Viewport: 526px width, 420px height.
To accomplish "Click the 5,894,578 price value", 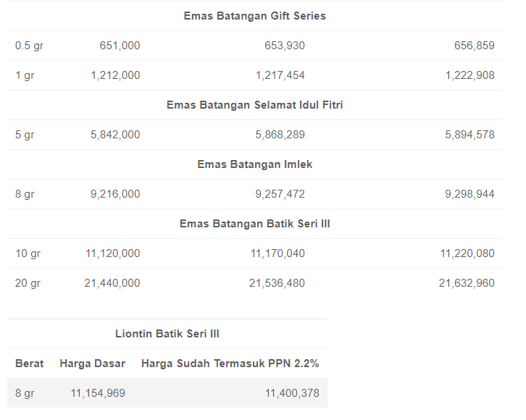I will click(469, 135).
